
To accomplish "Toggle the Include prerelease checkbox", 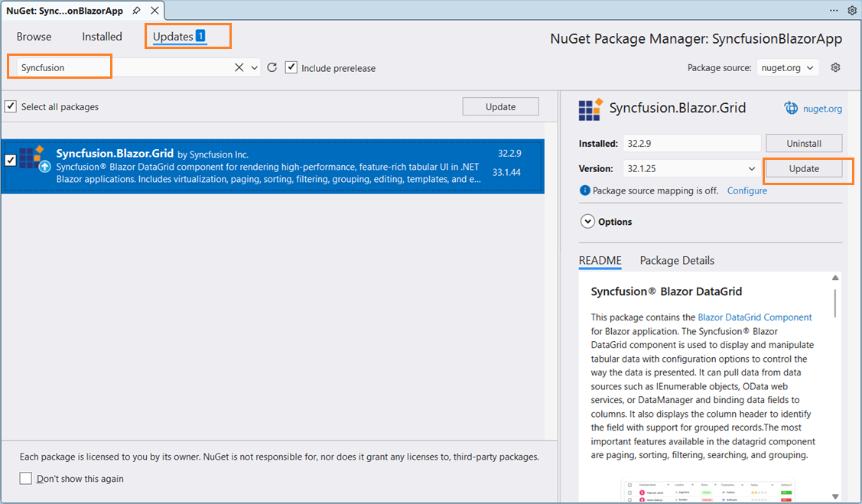I will click(291, 68).
